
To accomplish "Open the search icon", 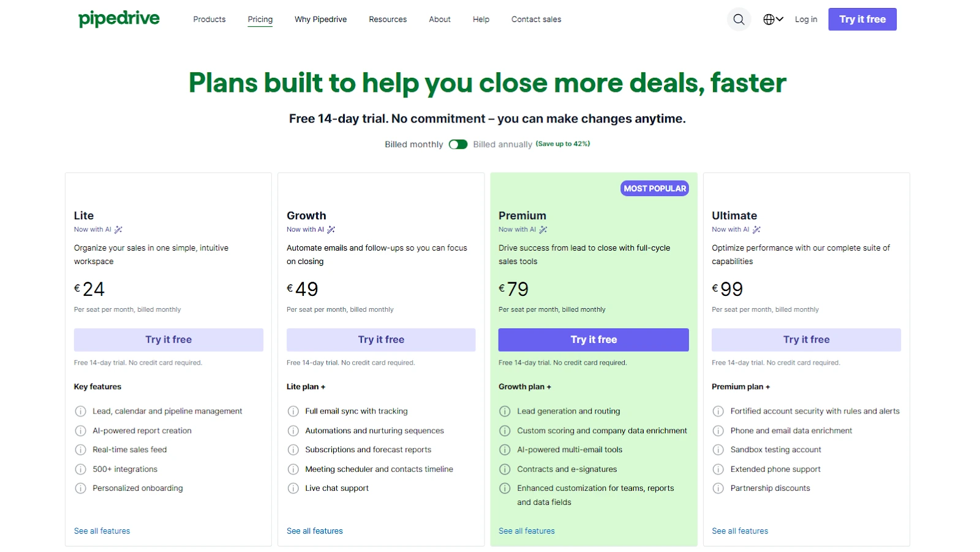I will coord(739,20).
